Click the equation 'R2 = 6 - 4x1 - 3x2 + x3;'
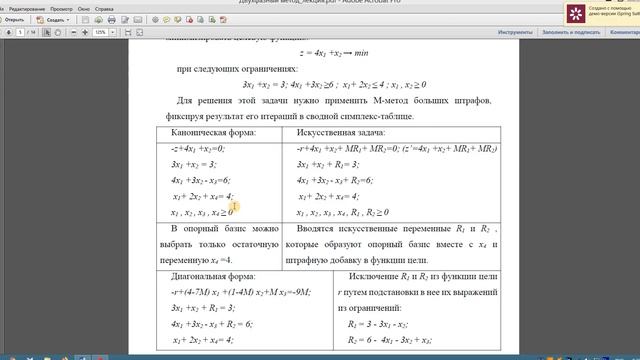This screenshot has width=640, height=360. [390, 340]
